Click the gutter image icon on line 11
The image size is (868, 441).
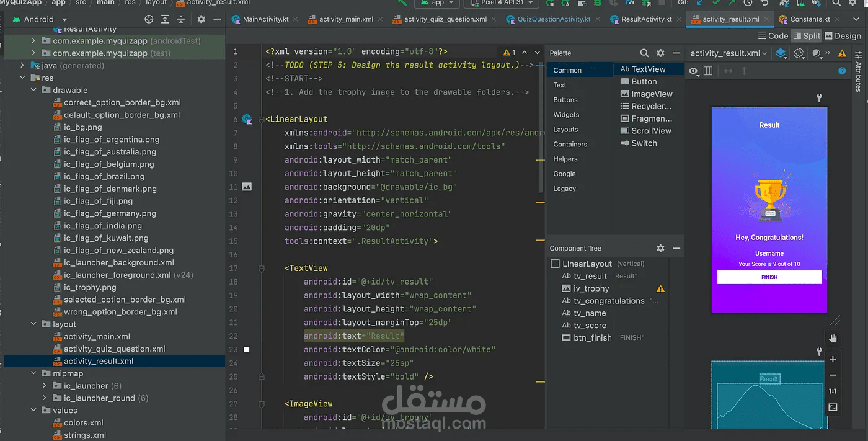247,186
